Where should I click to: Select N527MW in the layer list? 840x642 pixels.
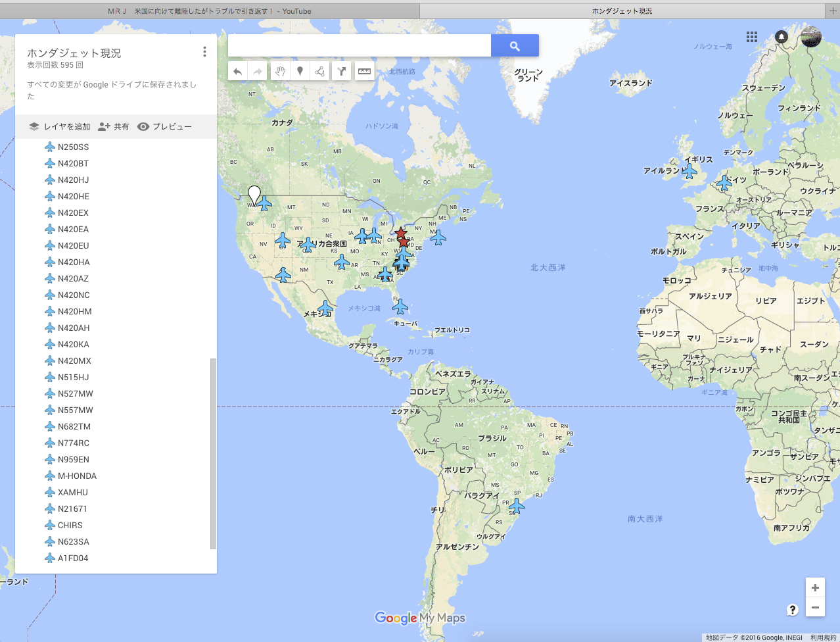[76, 393]
